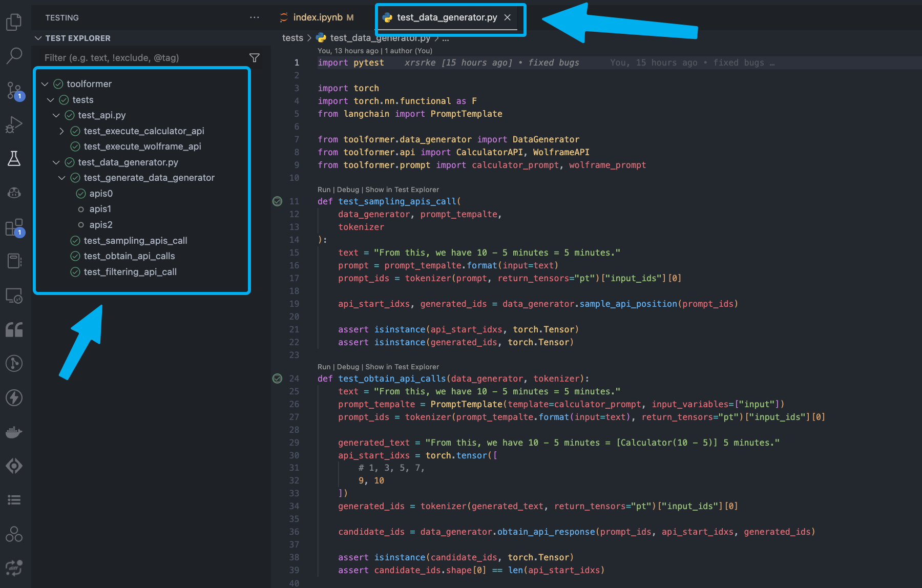Image resolution: width=922 pixels, height=588 pixels.
Task: Open Run and Debug view
Action: 14,124
